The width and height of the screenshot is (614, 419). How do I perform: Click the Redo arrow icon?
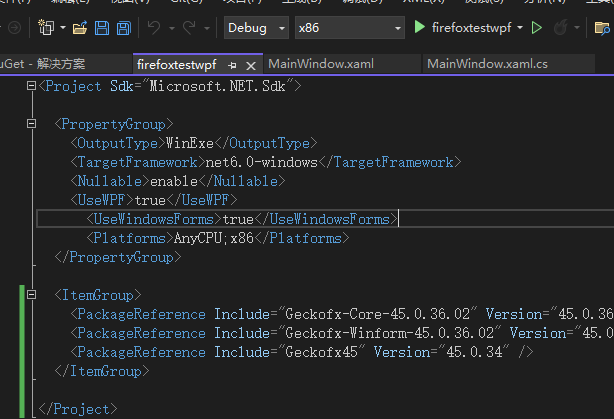click(x=189, y=28)
